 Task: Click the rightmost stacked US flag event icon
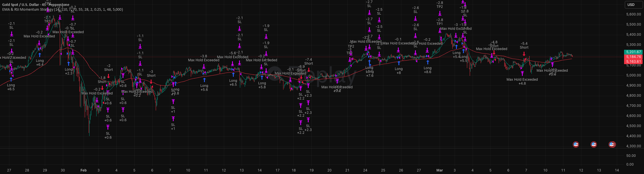click(612, 144)
